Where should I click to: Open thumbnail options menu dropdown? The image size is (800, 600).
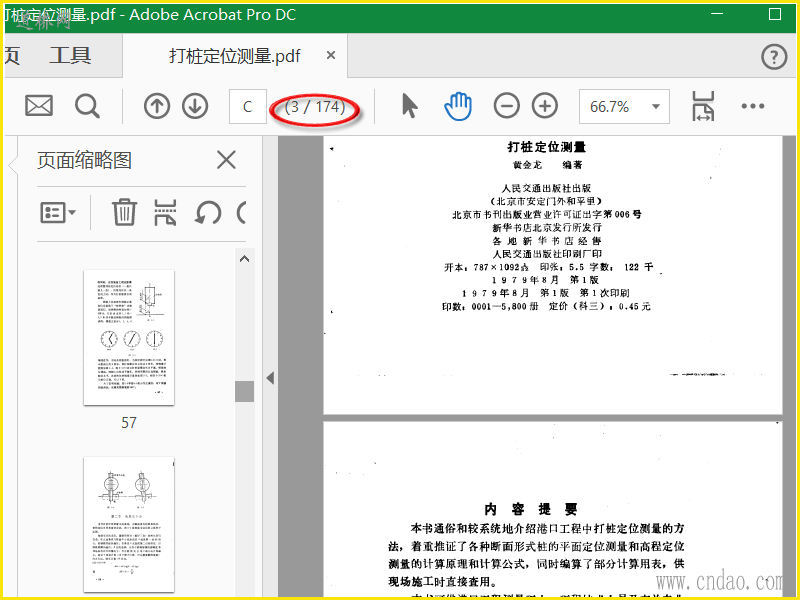coord(58,212)
